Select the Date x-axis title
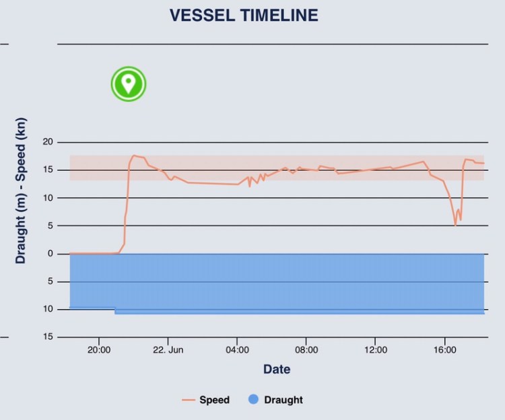The height and width of the screenshot is (420, 505). pyautogui.click(x=277, y=369)
